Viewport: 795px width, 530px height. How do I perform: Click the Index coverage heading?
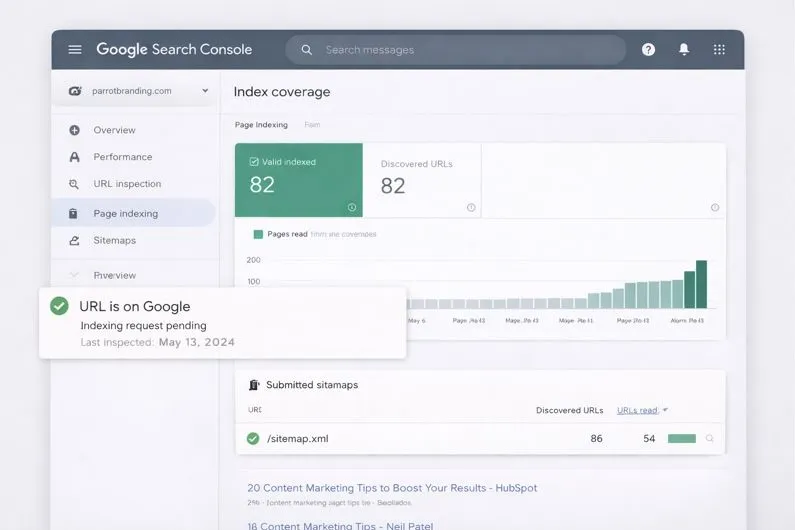pyautogui.click(x=282, y=92)
